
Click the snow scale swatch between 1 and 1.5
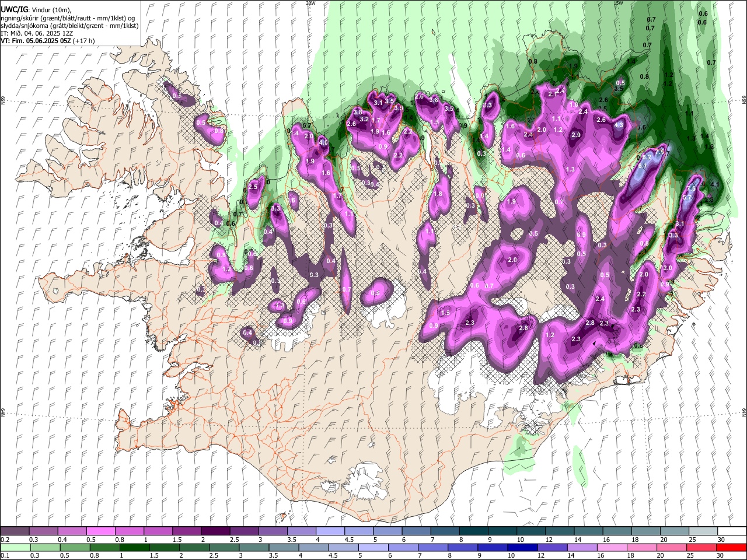tap(158, 531)
